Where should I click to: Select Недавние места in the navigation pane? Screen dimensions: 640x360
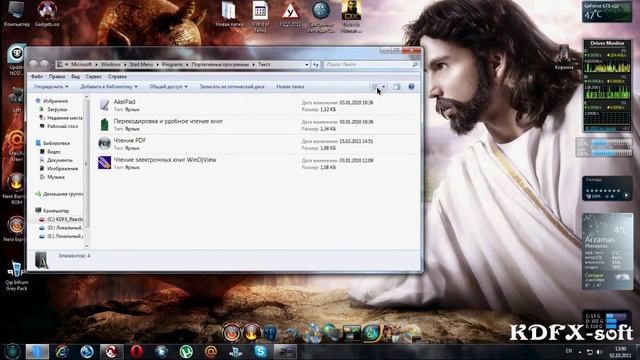(x=64, y=118)
